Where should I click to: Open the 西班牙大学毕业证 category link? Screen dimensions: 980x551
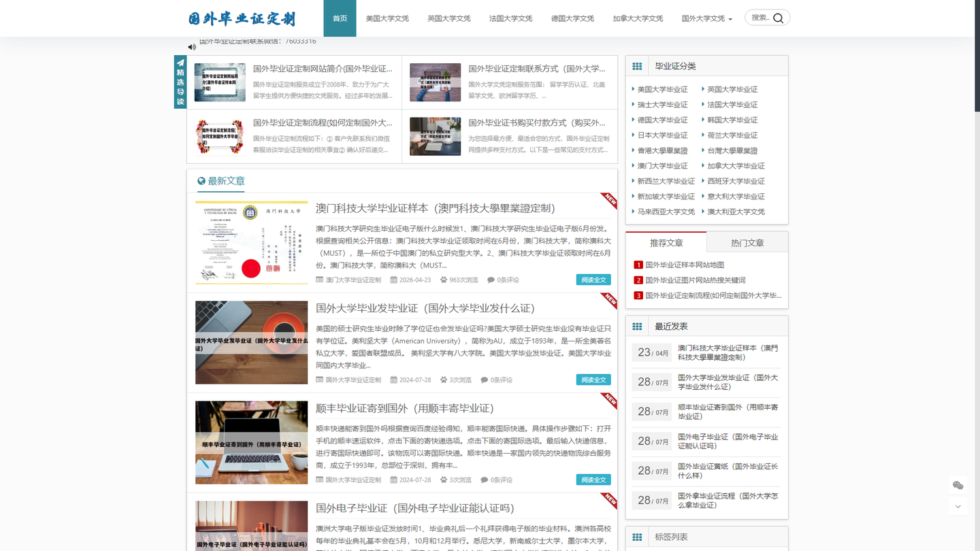[x=736, y=182]
